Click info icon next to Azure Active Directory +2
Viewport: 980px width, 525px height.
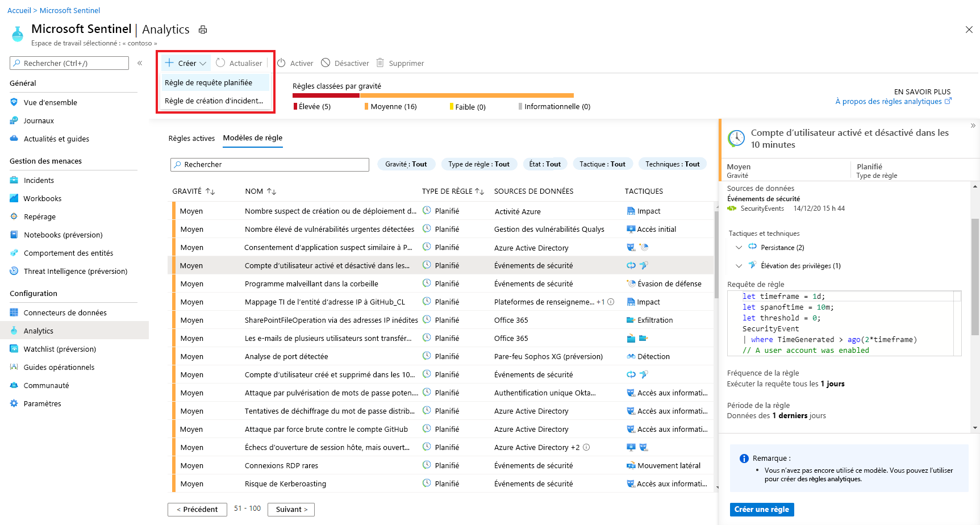click(x=586, y=447)
